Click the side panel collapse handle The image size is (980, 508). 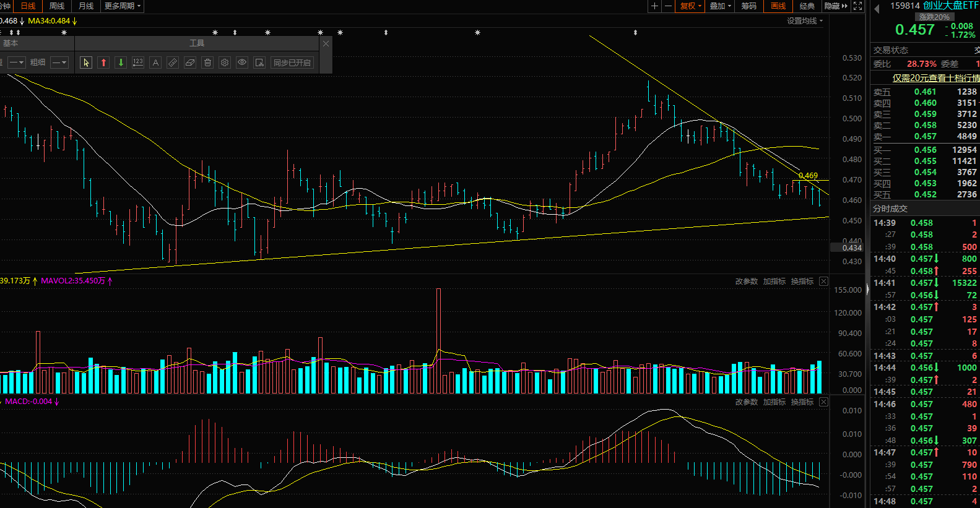[x=867, y=290]
